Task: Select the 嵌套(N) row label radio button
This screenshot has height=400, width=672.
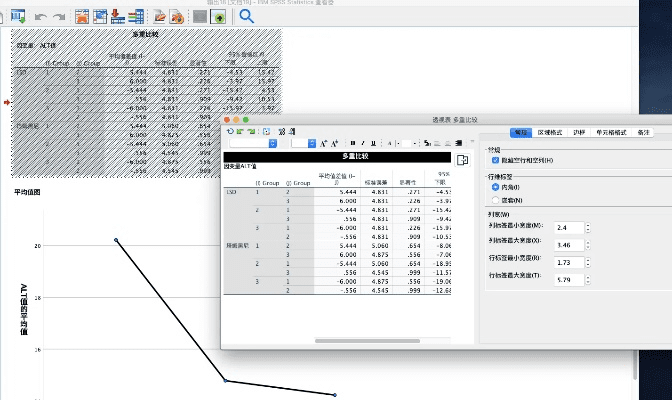Action: pyautogui.click(x=496, y=200)
